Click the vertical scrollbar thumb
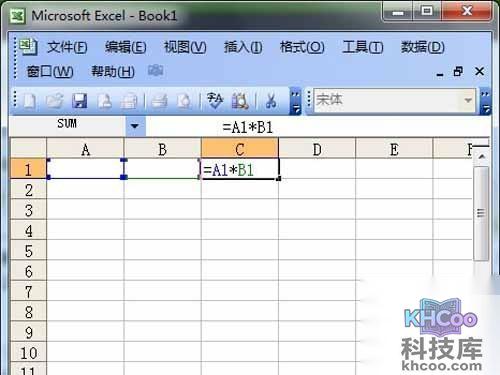Screen dimensions: 500x375 click(x=481, y=213)
